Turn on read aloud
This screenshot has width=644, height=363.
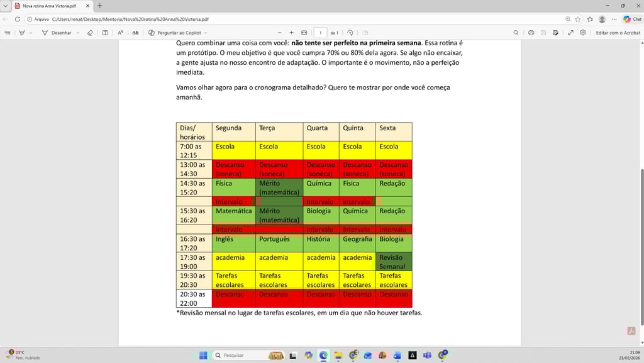coord(120,33)
